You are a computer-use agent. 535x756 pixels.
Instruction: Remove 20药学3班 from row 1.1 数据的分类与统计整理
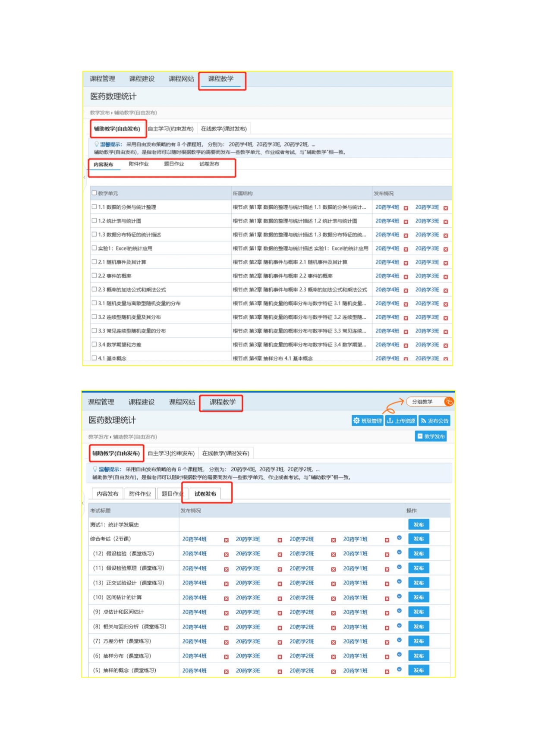(445, 208)
